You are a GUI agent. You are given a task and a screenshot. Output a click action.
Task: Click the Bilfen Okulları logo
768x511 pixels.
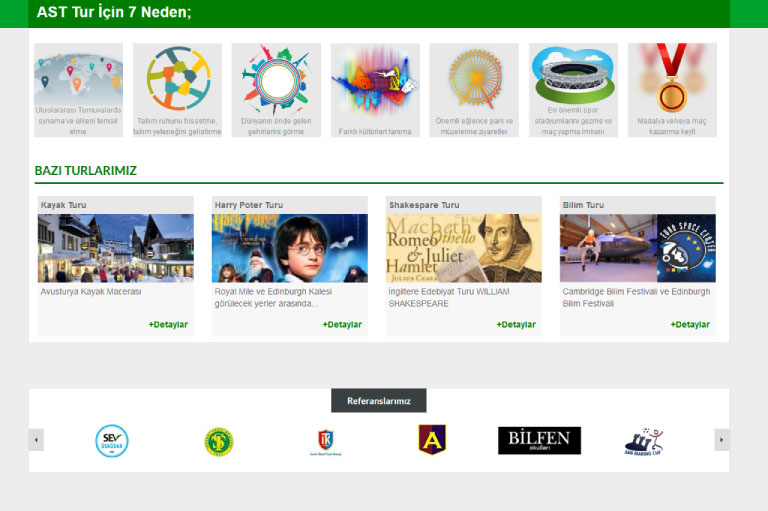pos(539,440)
